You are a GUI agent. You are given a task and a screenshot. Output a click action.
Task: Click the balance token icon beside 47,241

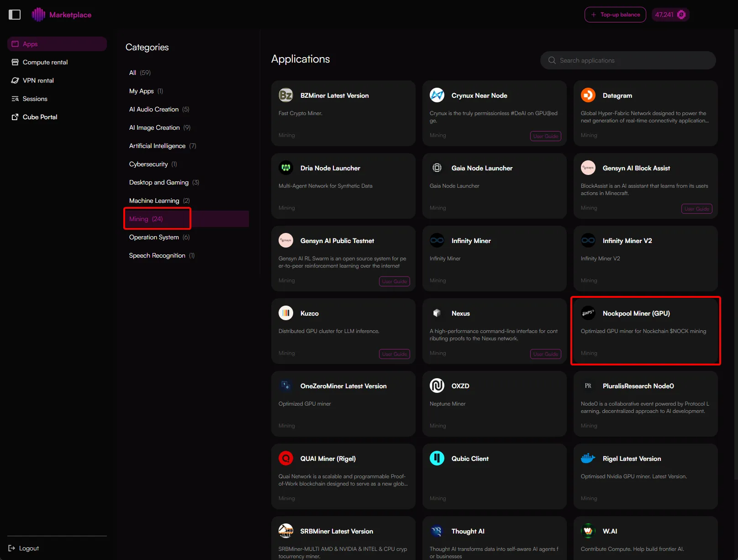[x=681, y=15]
